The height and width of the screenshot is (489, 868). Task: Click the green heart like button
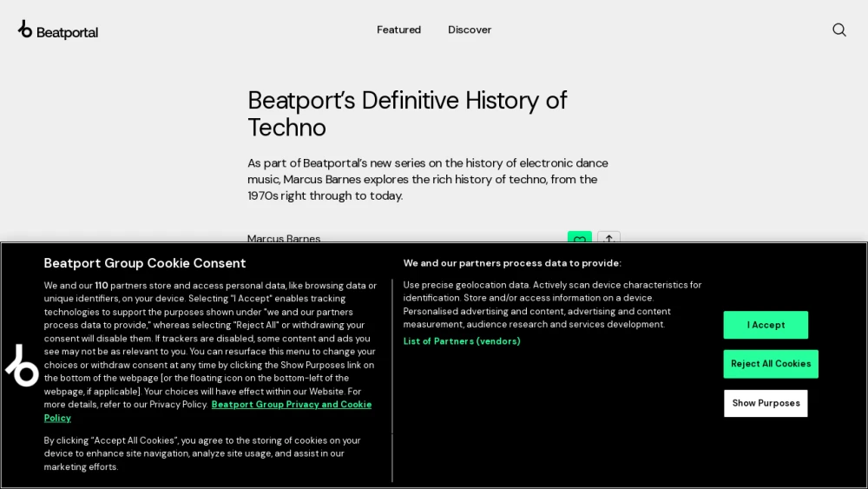pos(580,237)
